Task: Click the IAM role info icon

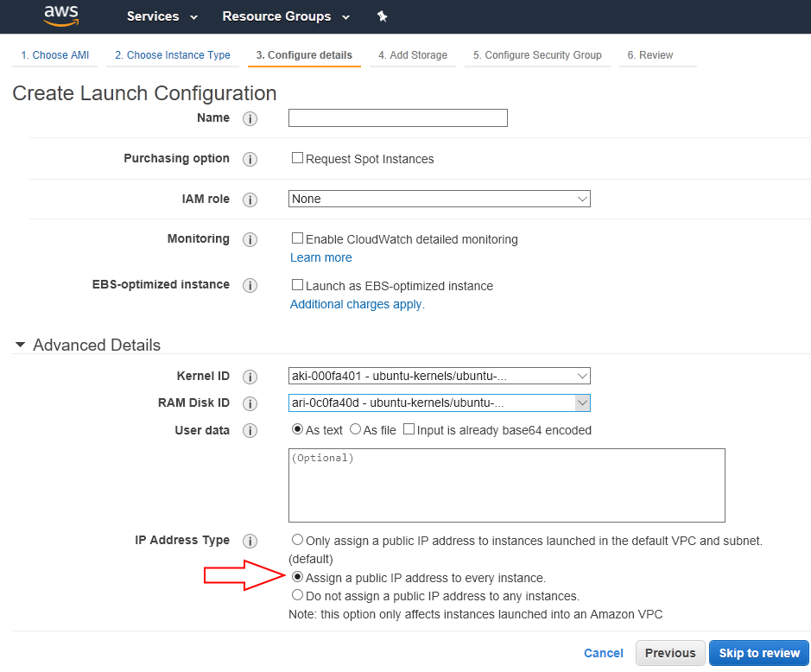Action: tap(250, 200)
